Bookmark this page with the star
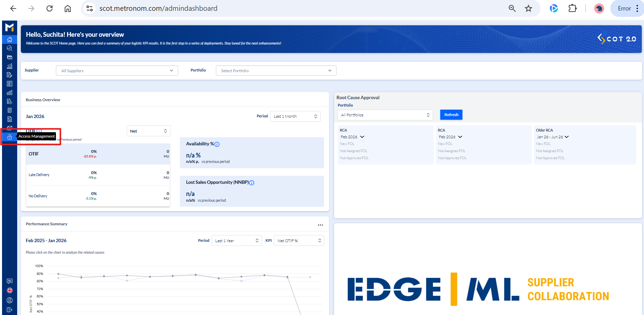Image resolution: width=644 pixels, height=315 pixels. [528, 8]
